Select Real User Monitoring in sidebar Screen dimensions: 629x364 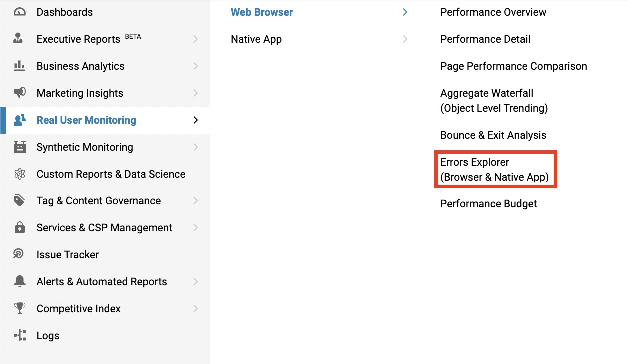(105, 120)
